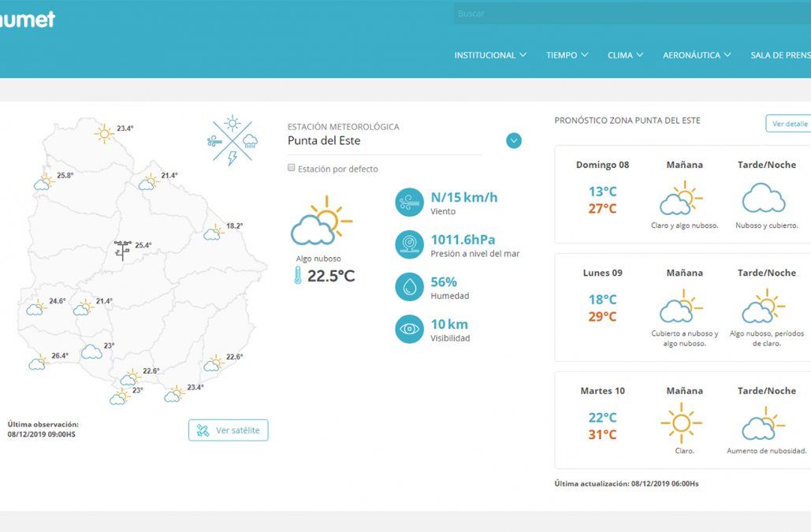Click the thermometer icon beside 22.5°C

click(x=298, y=276)
